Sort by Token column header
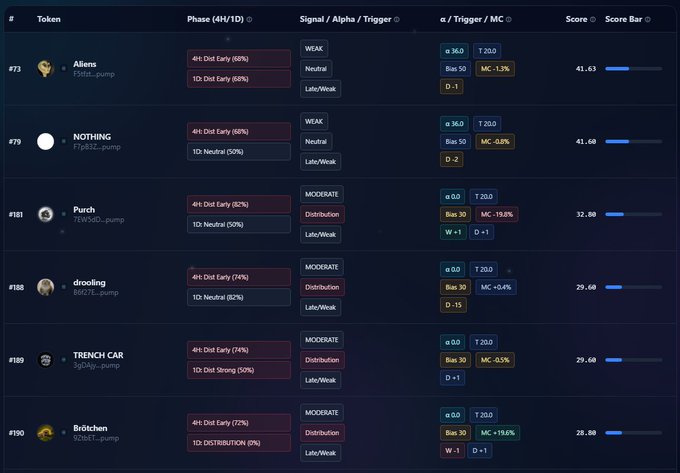Image resolution: width=680 pixels, height=473 pixels. tap(49, 19)
